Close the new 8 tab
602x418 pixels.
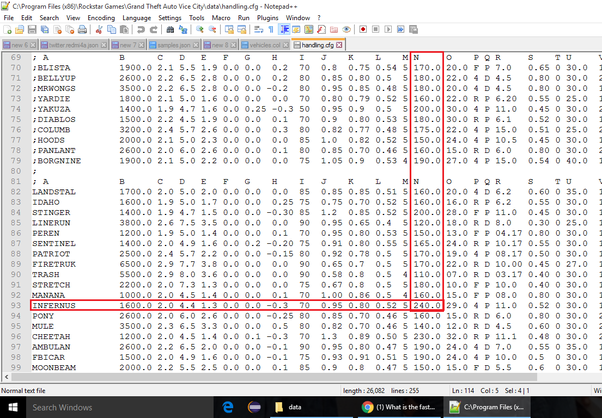pos(234,45)
